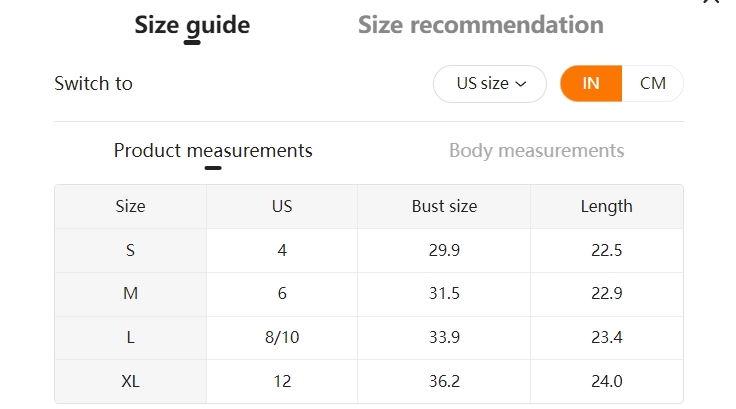Select Product measurements tab

213,151
